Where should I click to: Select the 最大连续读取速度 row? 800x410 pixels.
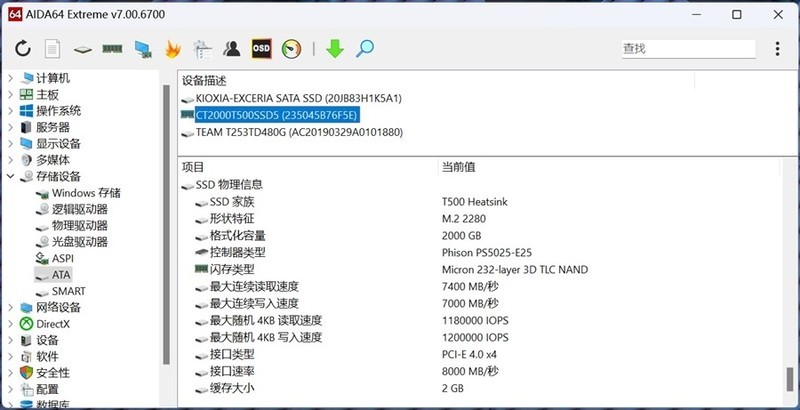click(x=254, y=287)
